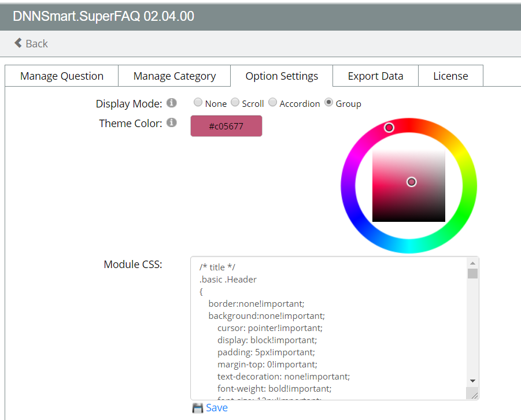Click the saturation marker in color square

coord(412,182)
